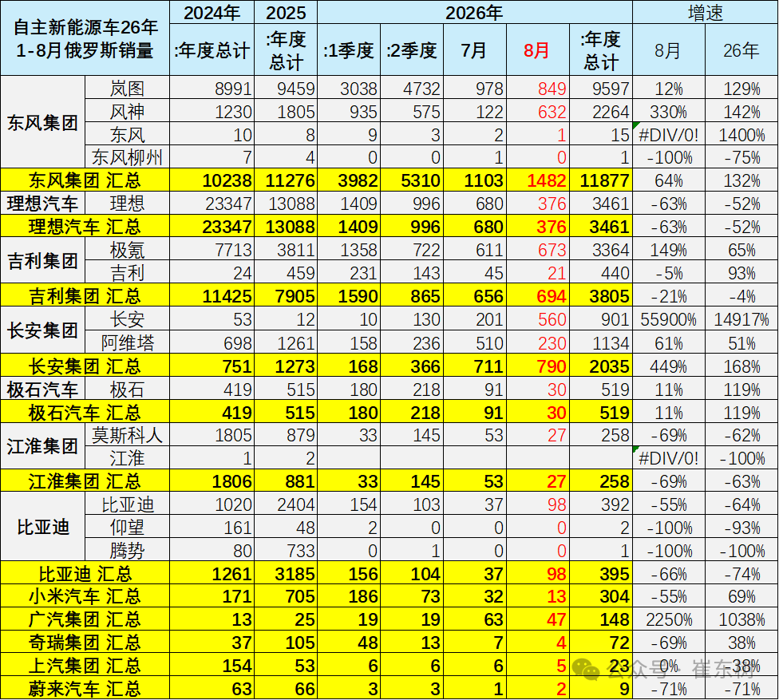The image size is (779, 700).
Task: Select the red 1482 August value
Action: (537, 180)
